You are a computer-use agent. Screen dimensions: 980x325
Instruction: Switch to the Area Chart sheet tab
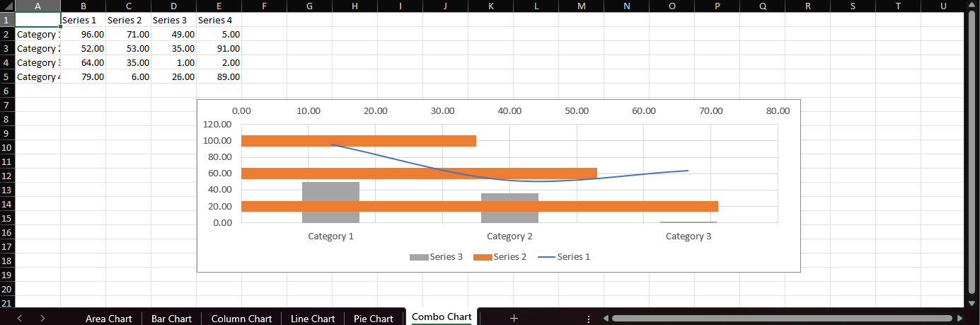click(x=108, y=319)
